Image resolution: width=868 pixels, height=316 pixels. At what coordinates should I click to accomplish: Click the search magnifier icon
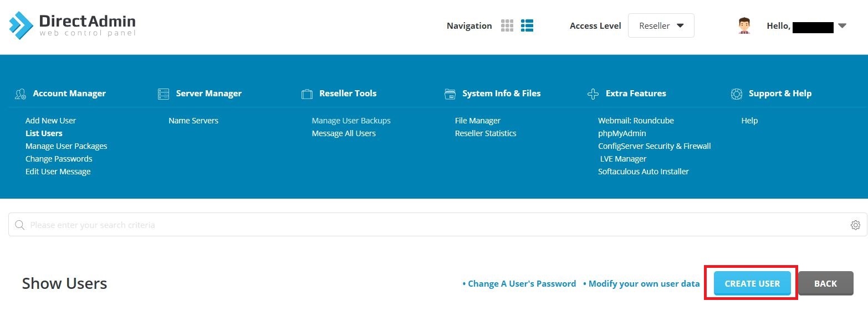20,225
